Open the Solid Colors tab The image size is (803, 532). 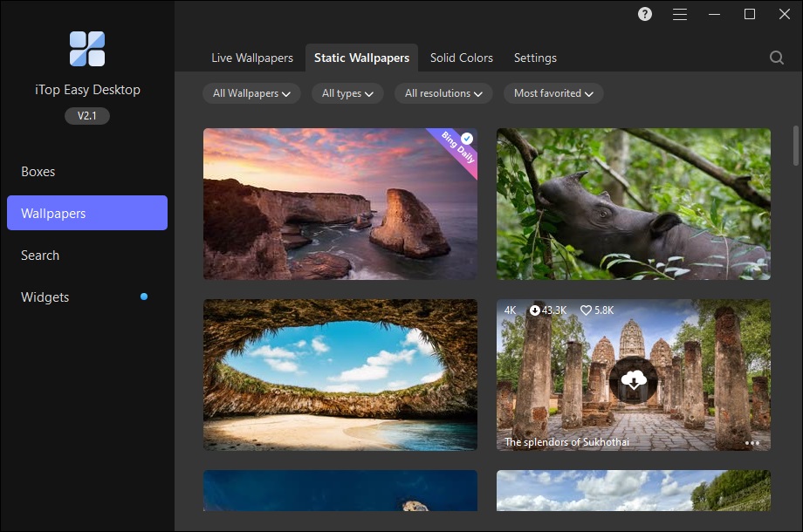462,58
